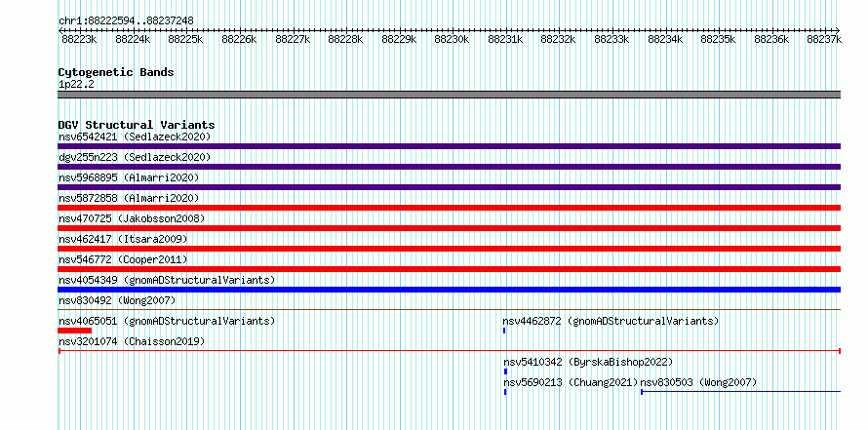The height and width of the screenshot is (430, 868).
Task: Open the nsv470725 (Jakobsson2008) variant label
Action: (x=132, y=218)
